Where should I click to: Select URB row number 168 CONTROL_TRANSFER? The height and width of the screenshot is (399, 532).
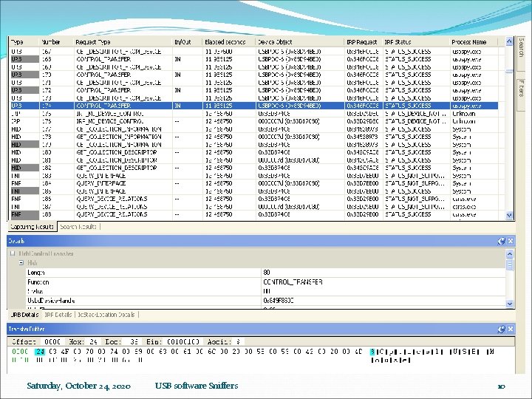coord(253,59)
